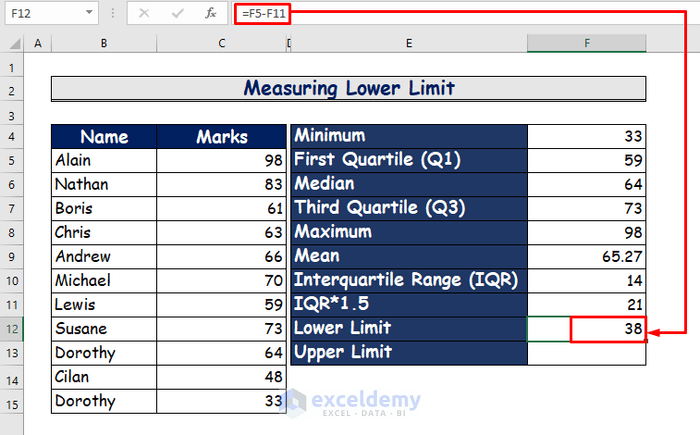
Task: Select the IQR*1.5 value cell 21
Action: pyautogui.click(x=587, y=305)
